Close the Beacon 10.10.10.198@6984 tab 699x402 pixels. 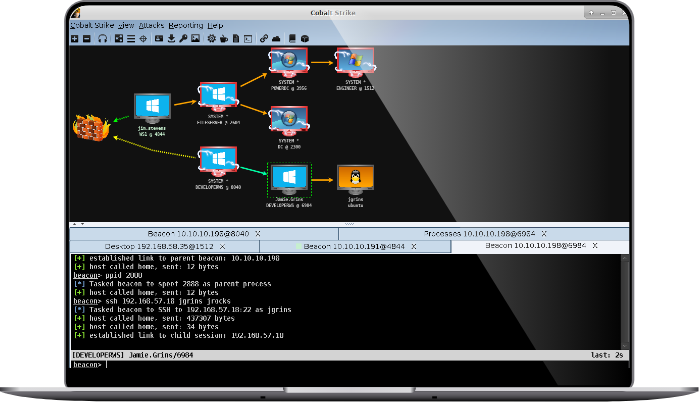click(x=595, y=246)
